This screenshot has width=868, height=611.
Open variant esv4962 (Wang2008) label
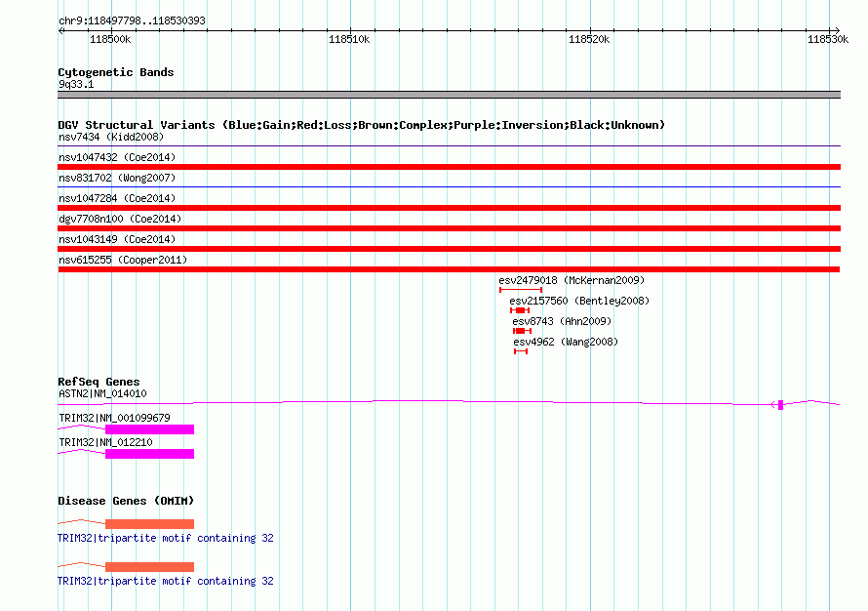tap(566, 342)
